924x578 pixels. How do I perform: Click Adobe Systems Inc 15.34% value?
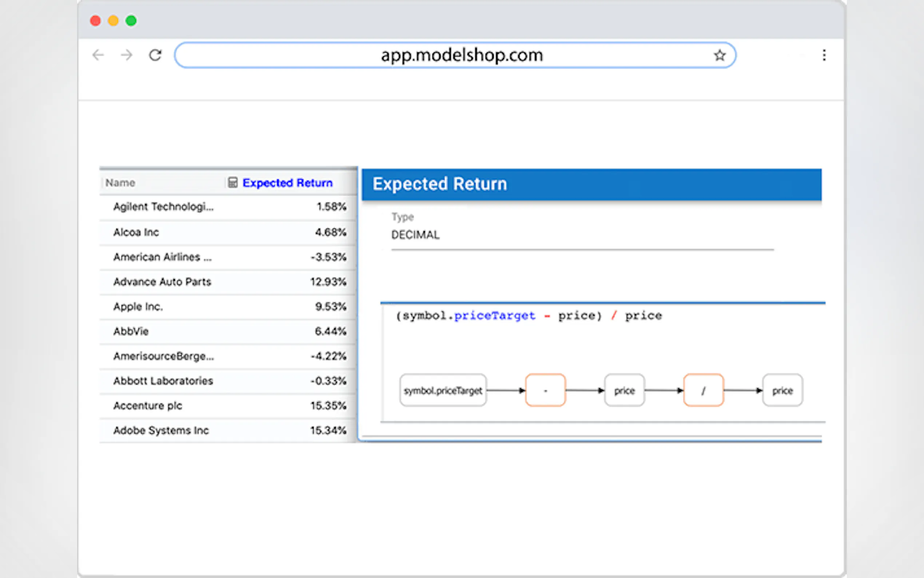click(328, 431)
